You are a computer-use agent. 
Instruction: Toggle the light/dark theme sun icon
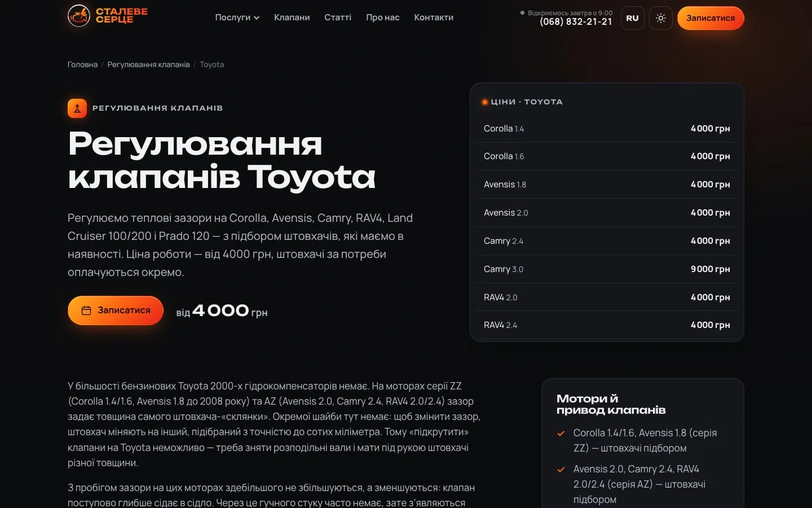coord(661,18)
